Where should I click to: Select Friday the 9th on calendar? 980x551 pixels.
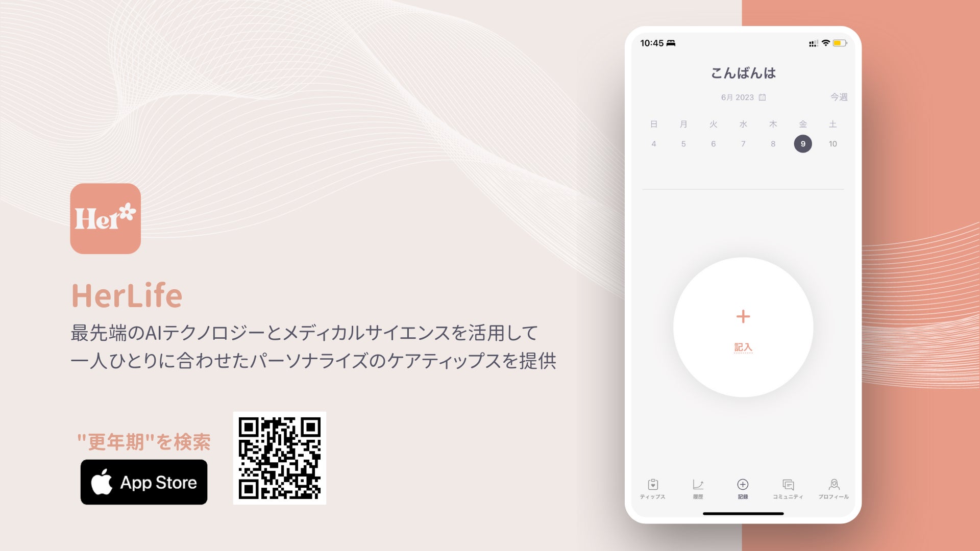pos(803,143)
